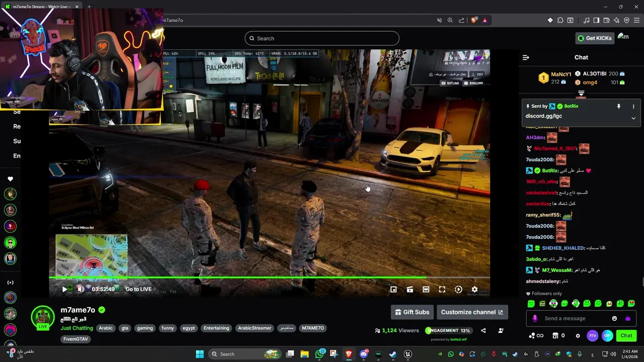The image size is (644, 362).
Task: Open browser extensions puzzle icon
Action: pos(560,20)
